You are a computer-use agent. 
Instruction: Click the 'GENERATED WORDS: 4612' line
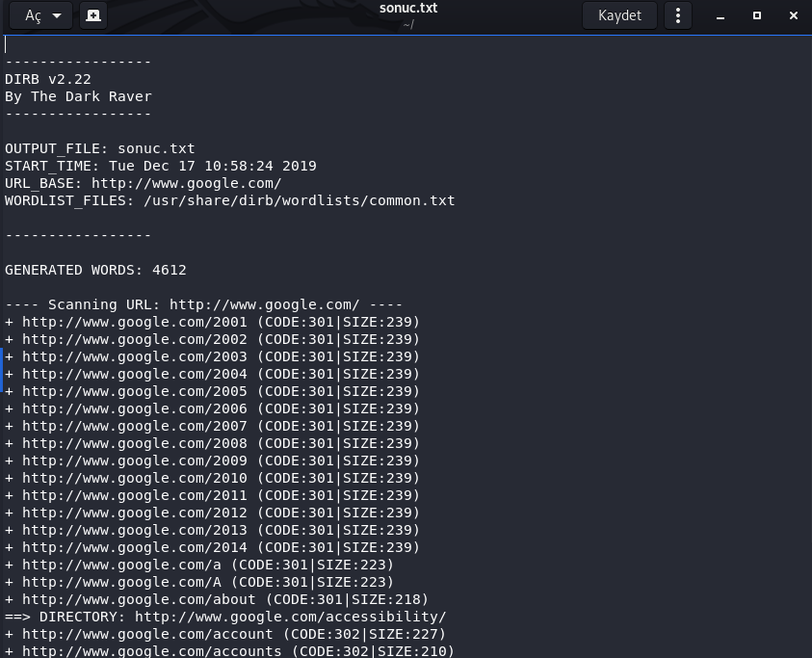(x=95, y=270)
